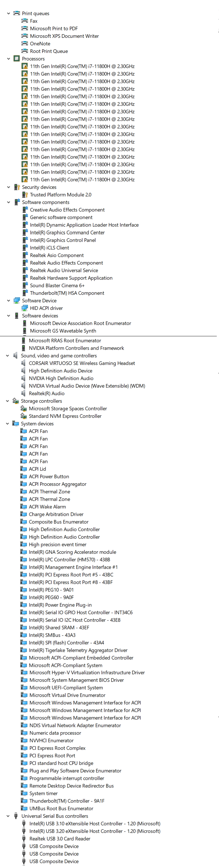Select Microsoft Storage Spaces Controller

[68, 408]
